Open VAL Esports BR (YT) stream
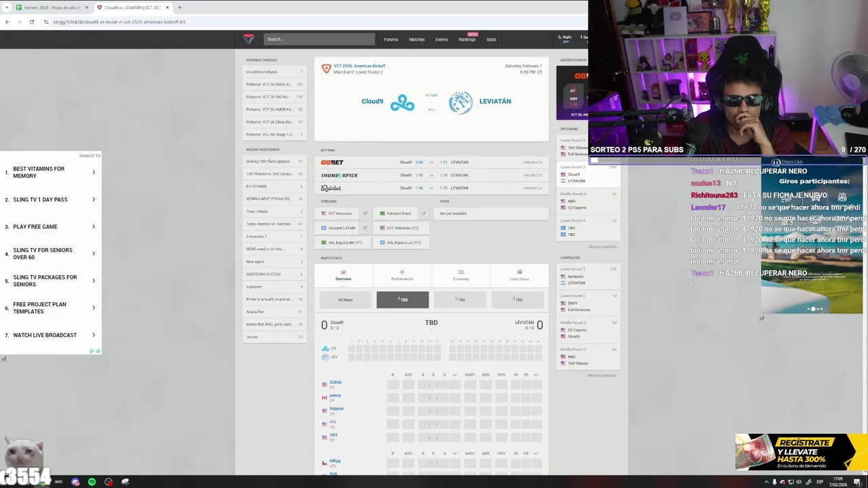The height and width of the screenshot is (488, 868). [x=344, y=242]
